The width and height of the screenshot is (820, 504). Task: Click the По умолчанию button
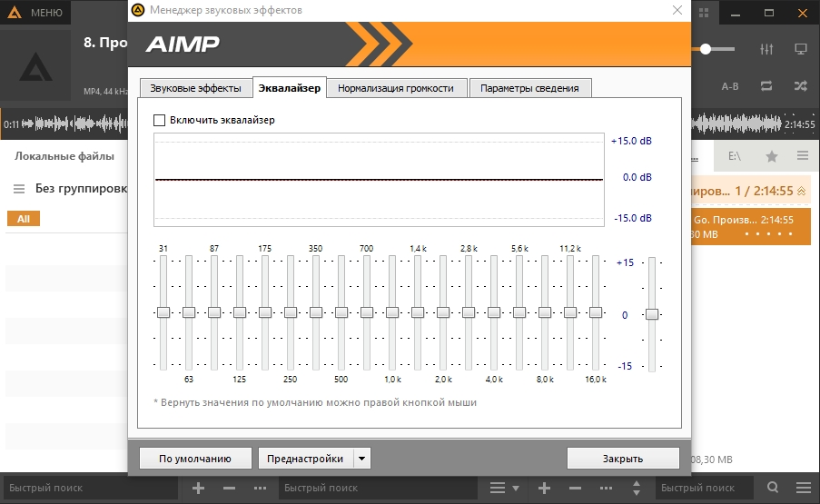click(x=195, y=459)
